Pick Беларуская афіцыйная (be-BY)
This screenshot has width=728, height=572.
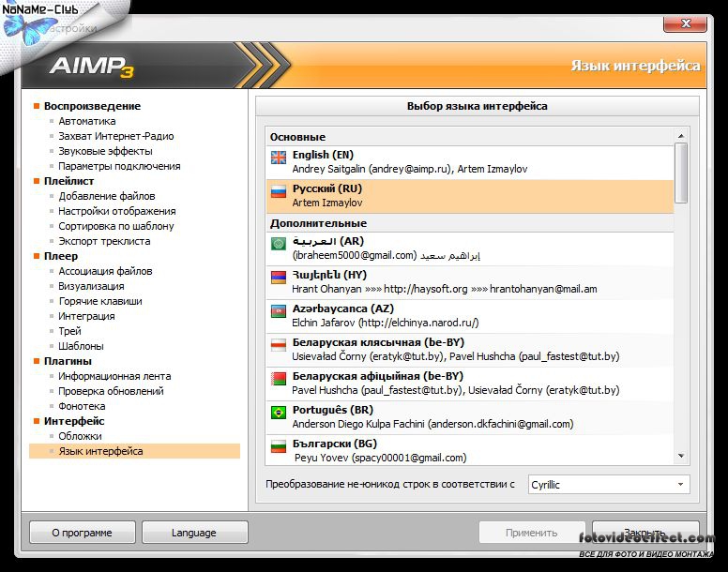[470, 384]
